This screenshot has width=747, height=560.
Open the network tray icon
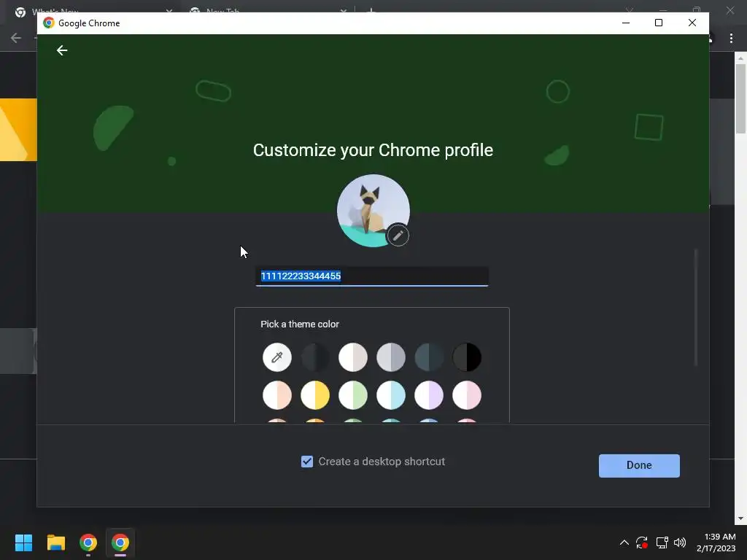[x=662, y=542]
